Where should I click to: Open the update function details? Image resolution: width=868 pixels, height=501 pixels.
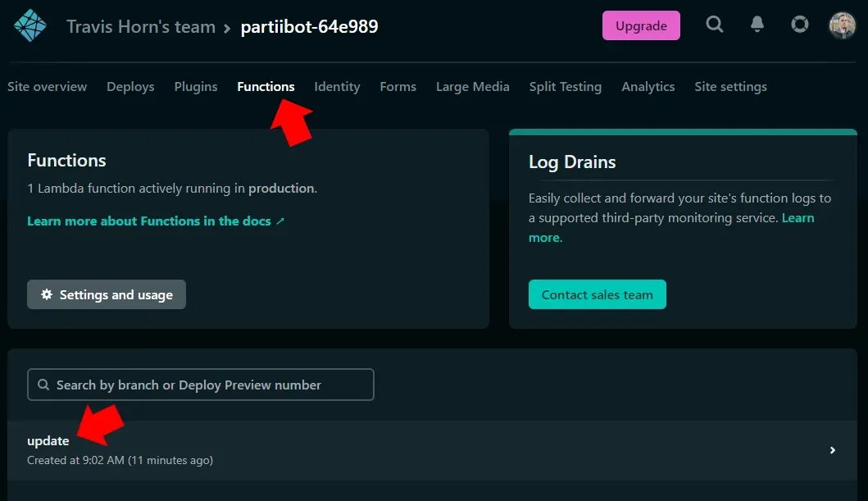(x=48, y=440)
